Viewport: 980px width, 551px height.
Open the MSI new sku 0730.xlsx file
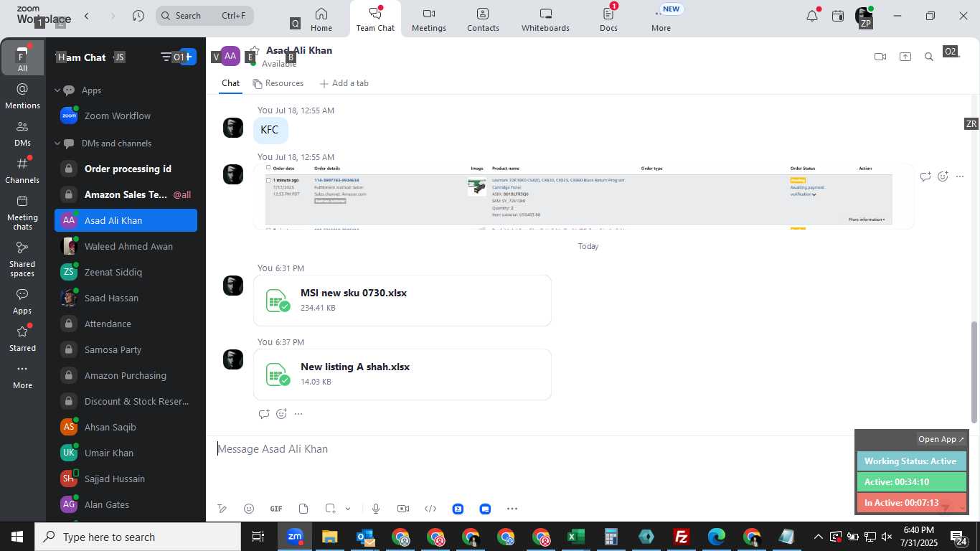click(x=402, y=300)
